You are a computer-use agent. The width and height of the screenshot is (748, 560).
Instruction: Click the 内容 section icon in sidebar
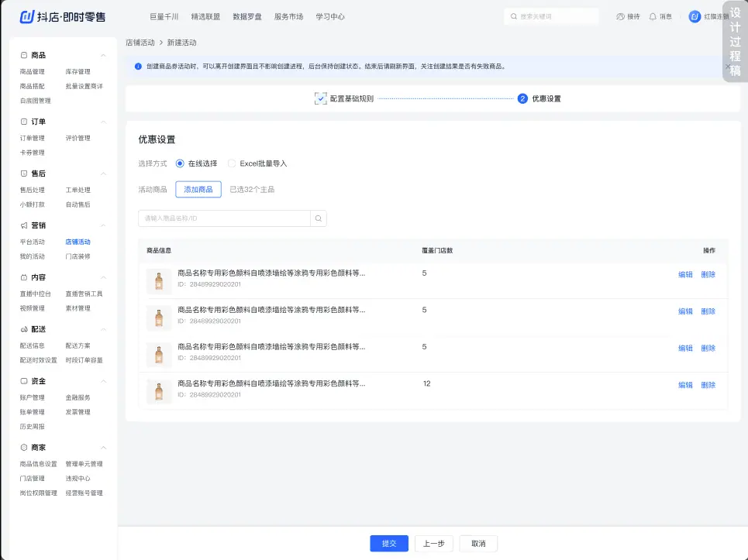click(x=24, y=277)
